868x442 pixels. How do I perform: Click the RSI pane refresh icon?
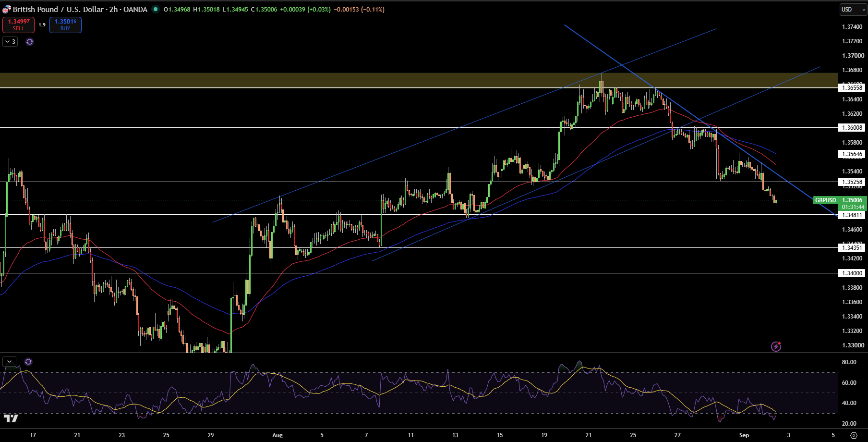point(28,362)
